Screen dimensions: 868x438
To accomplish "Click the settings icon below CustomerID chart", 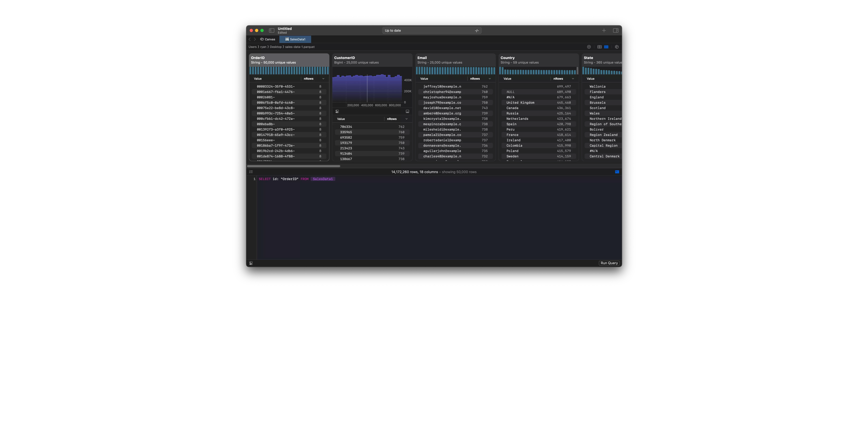I will [x=337, y=112].
